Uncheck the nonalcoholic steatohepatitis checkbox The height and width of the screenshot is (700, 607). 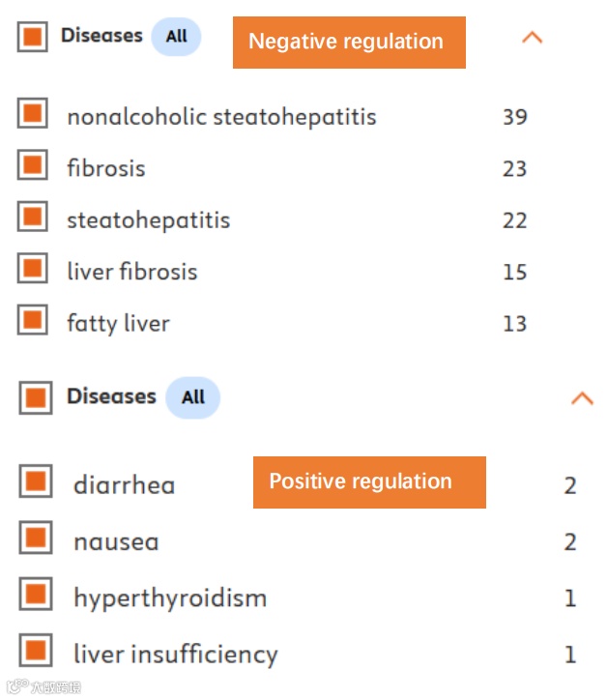[33, 114]
